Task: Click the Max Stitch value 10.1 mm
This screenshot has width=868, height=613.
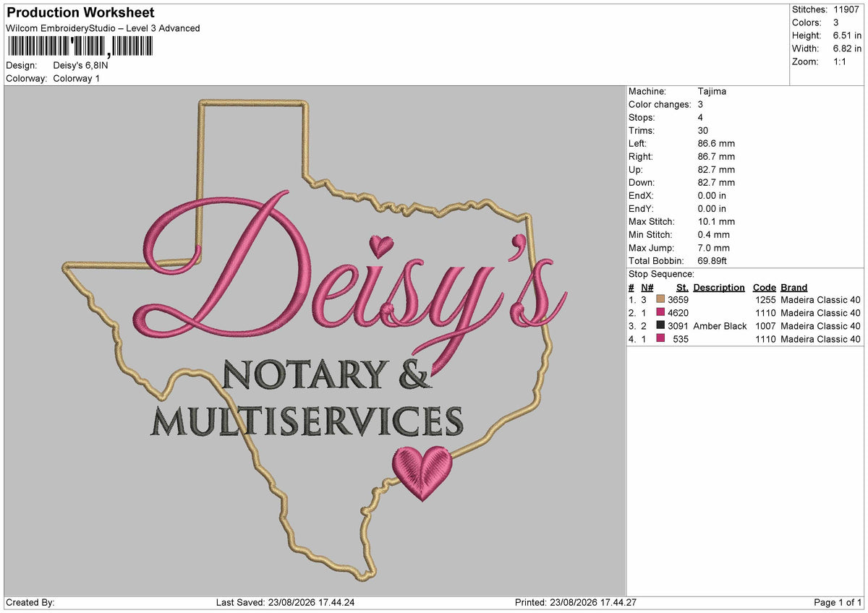Action: click(x=716, y=221)
